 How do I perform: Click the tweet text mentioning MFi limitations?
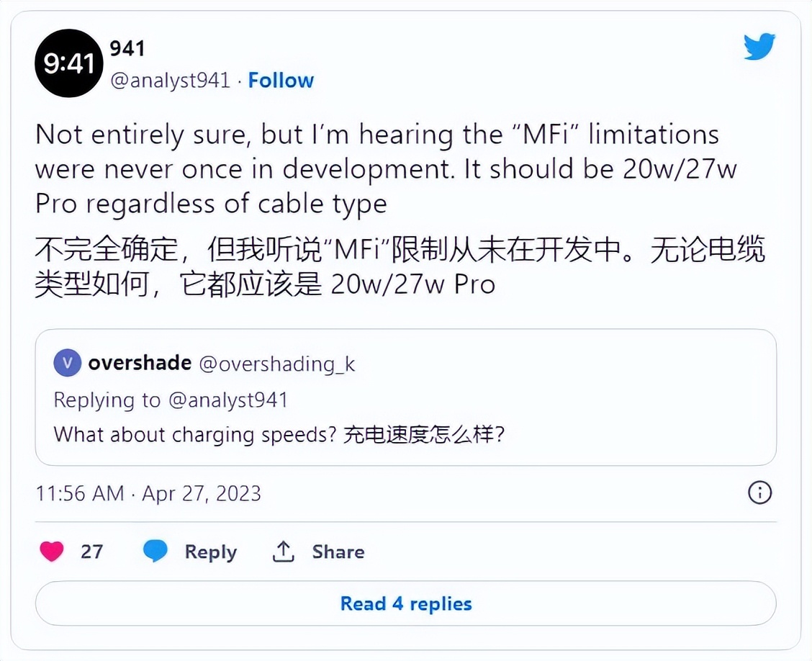point(374,168)
